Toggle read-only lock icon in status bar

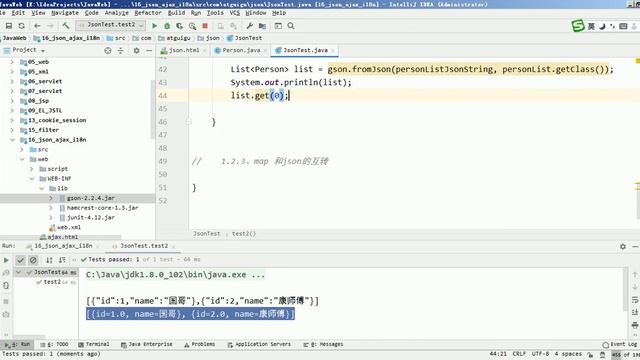[590, 354]
